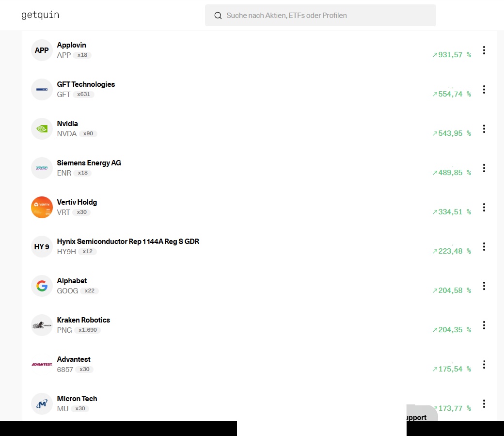The height and width of the screenshot is (436, 504).
Task: Click the magnifier search icon
Action: (218, 16)
